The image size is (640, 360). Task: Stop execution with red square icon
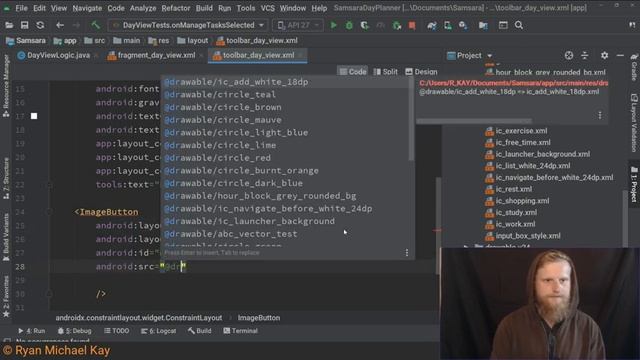pos(412,25)
